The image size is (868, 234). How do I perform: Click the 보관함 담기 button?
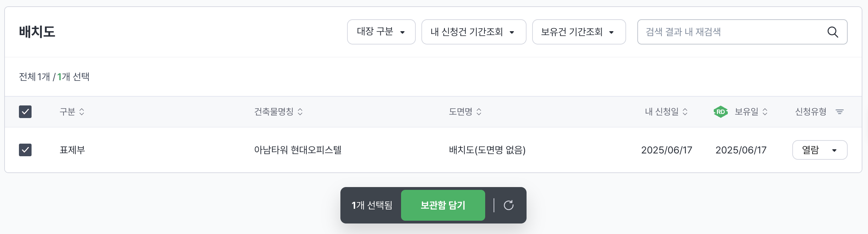tap(443, 205)
